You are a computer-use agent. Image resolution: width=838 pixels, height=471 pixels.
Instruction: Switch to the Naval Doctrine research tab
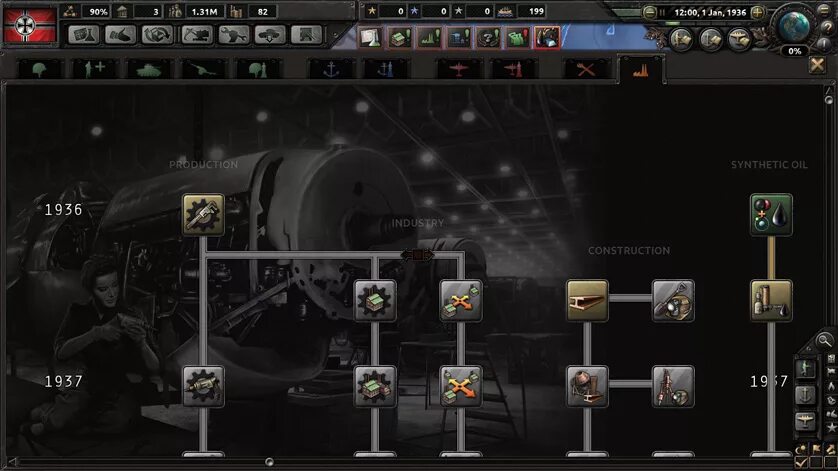click(386, 70)
